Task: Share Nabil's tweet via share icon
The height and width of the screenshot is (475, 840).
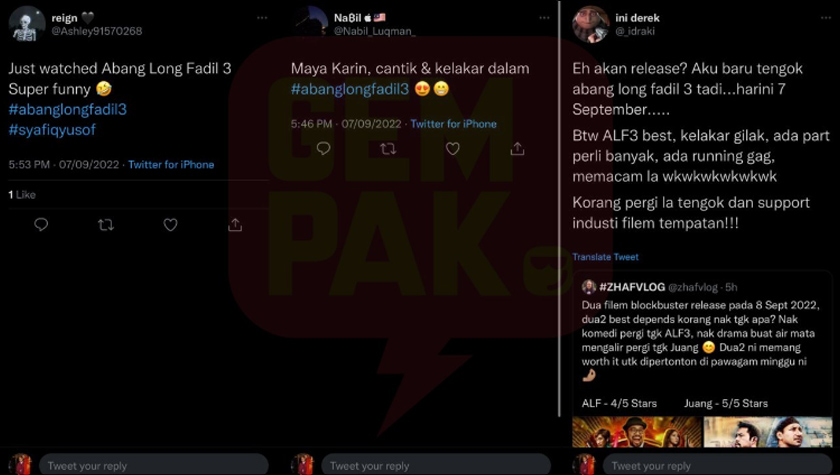Action: (x=517, y=148)
